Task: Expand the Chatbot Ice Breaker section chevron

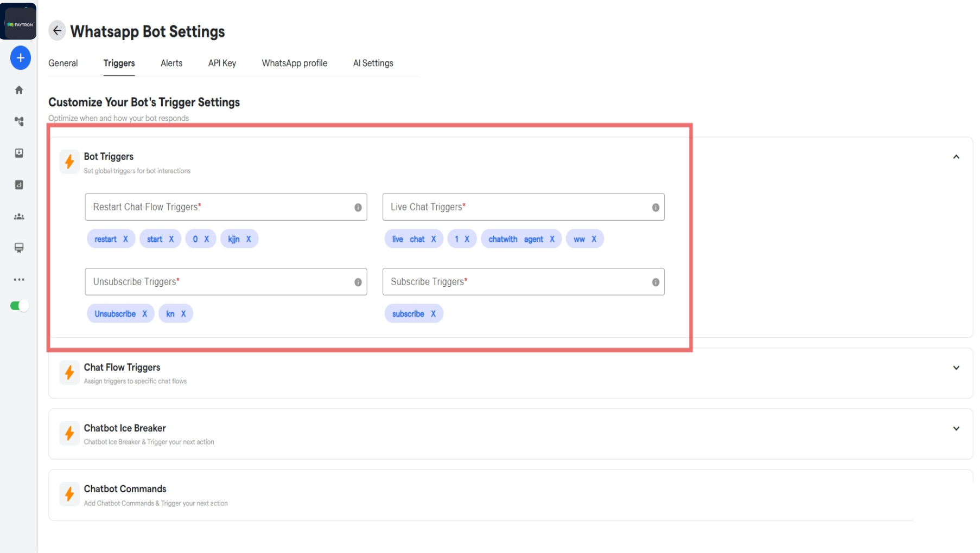Action: pos(956,428)
